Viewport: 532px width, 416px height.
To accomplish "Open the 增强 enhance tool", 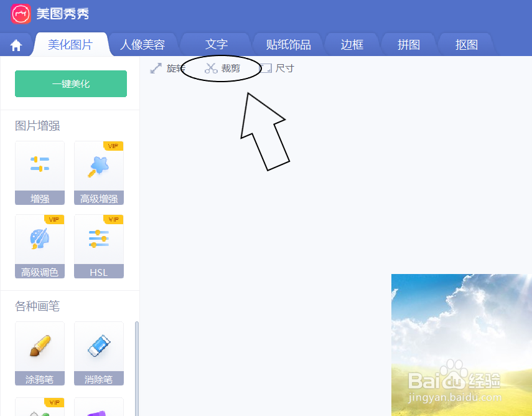I will [40, 173].
